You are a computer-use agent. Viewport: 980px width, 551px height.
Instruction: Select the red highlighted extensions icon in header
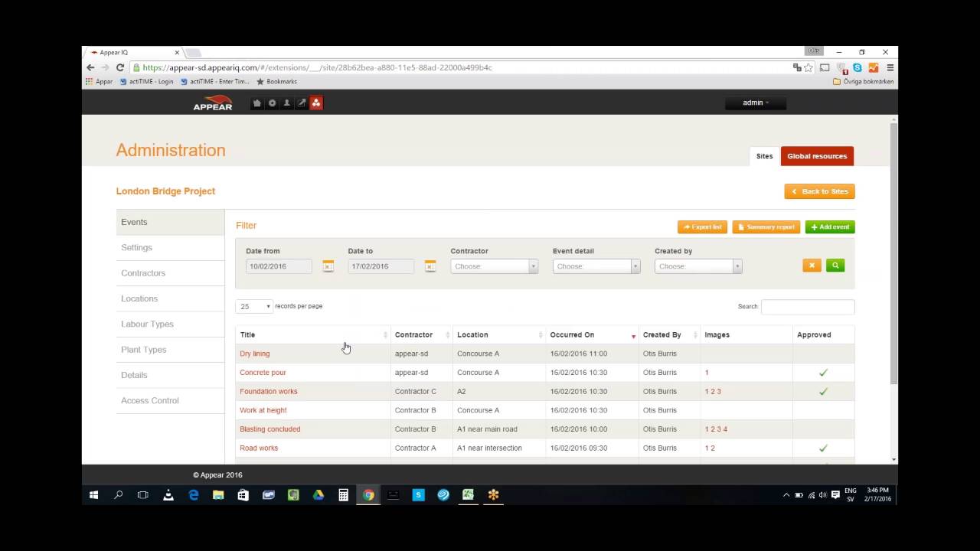click(316, 103)
